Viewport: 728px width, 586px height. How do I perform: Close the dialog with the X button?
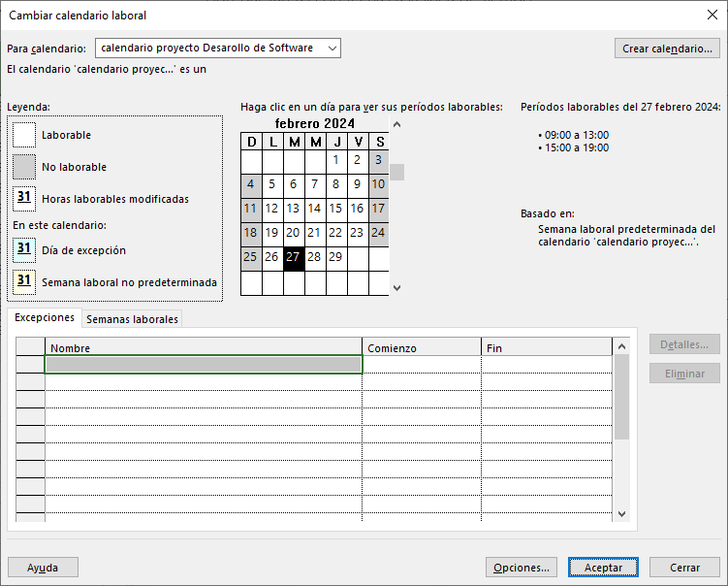(712, 15)
